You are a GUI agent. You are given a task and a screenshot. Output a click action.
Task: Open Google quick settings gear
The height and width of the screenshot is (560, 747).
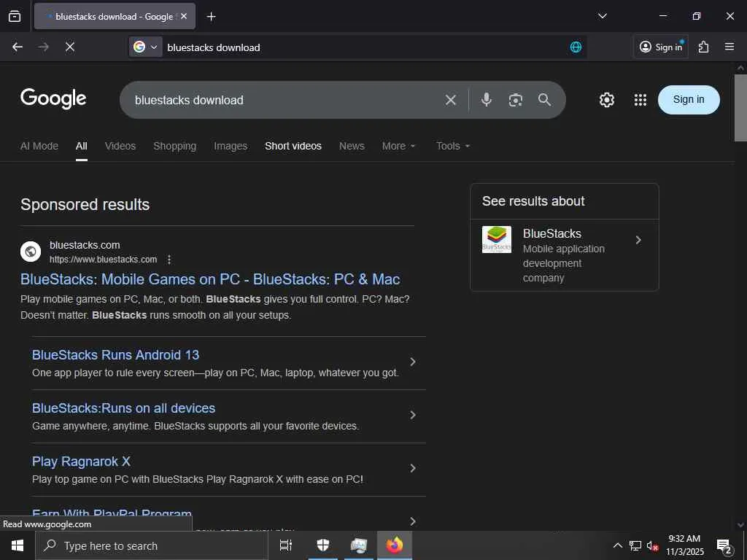pyautogui.click(x=606, y=99)
